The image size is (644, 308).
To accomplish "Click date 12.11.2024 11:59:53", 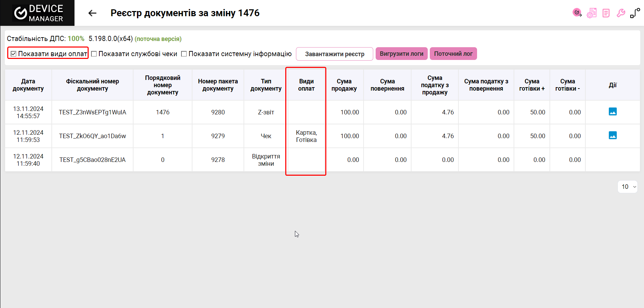I will pyautogui.click(x=28, y=136).
